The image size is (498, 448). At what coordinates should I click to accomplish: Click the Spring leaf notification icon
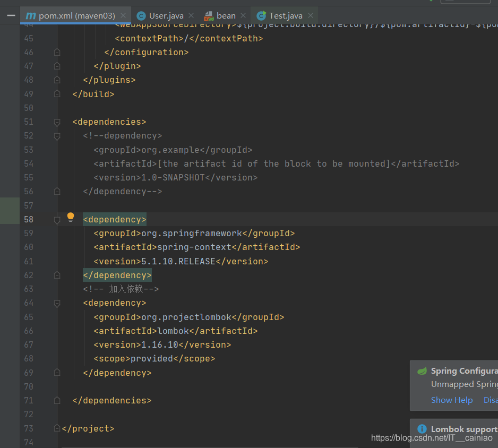pyautogui.click(x=422, y=371)
